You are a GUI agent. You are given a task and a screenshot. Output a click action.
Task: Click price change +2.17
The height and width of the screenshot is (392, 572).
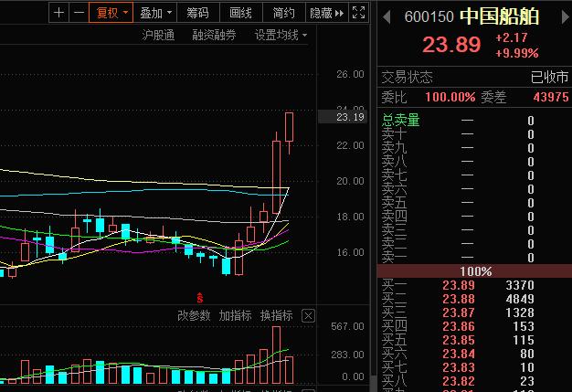point(512,37)
